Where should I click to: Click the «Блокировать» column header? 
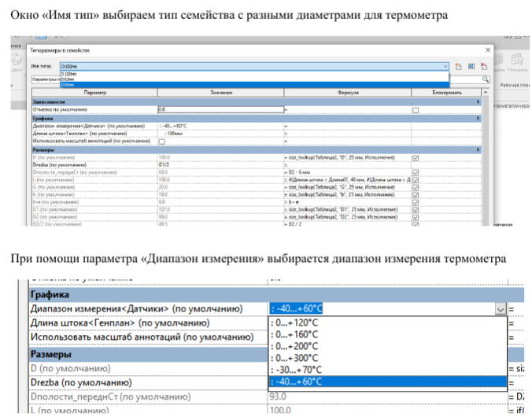pyautogui.click(x=446, y=93)
